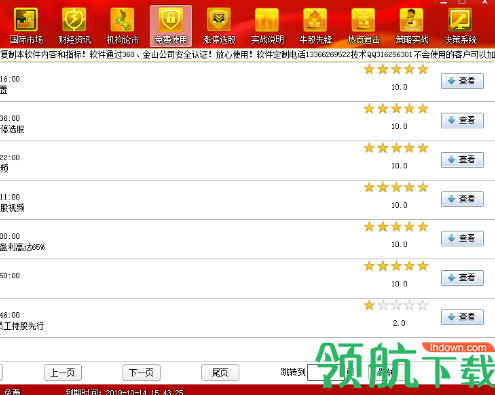
Task: Click 查看 for the 停选股 row
Action: [x=462, y=120]
